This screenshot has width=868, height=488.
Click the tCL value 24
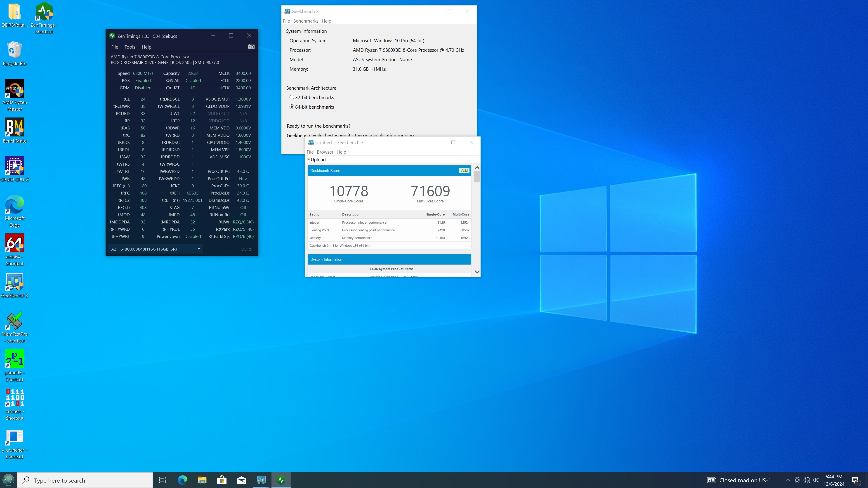[143, 99]
